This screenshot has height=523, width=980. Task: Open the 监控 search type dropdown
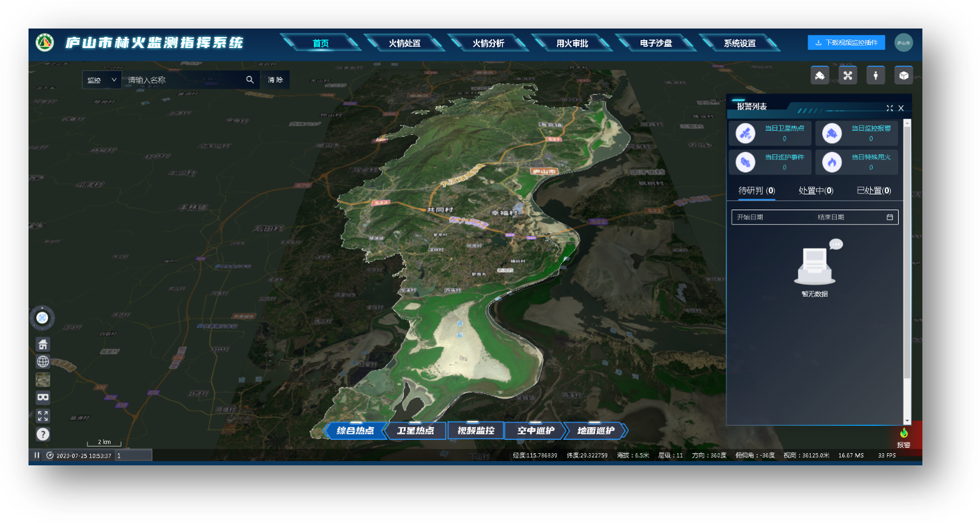[x=102, y=80]
